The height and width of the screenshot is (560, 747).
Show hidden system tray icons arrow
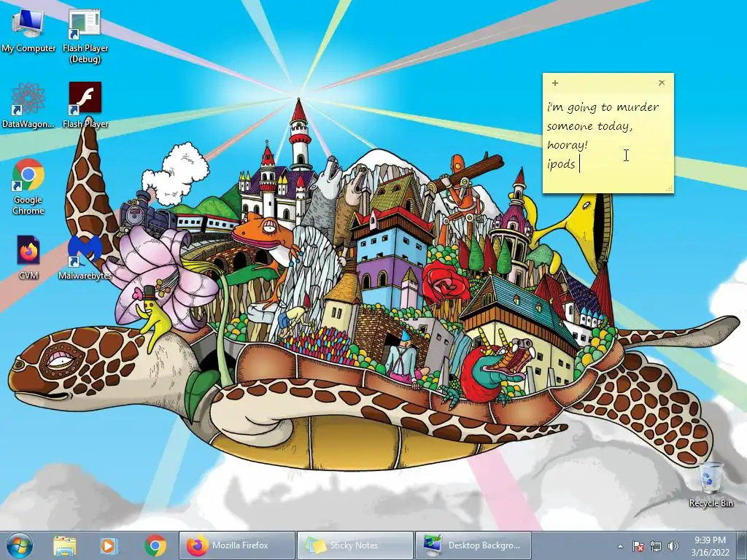(x=620, y=547)
